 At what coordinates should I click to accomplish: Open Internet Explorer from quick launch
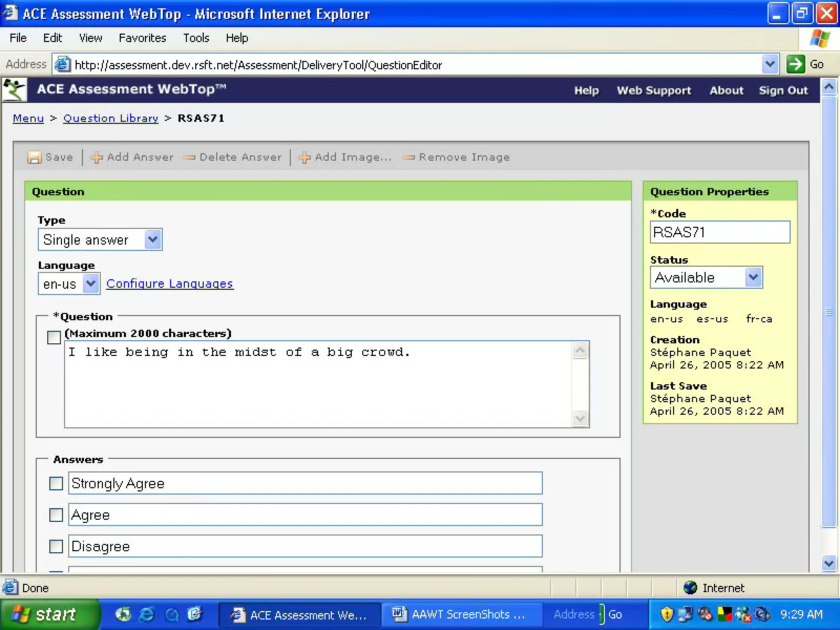pyautogui.click(x=146, y=614)
